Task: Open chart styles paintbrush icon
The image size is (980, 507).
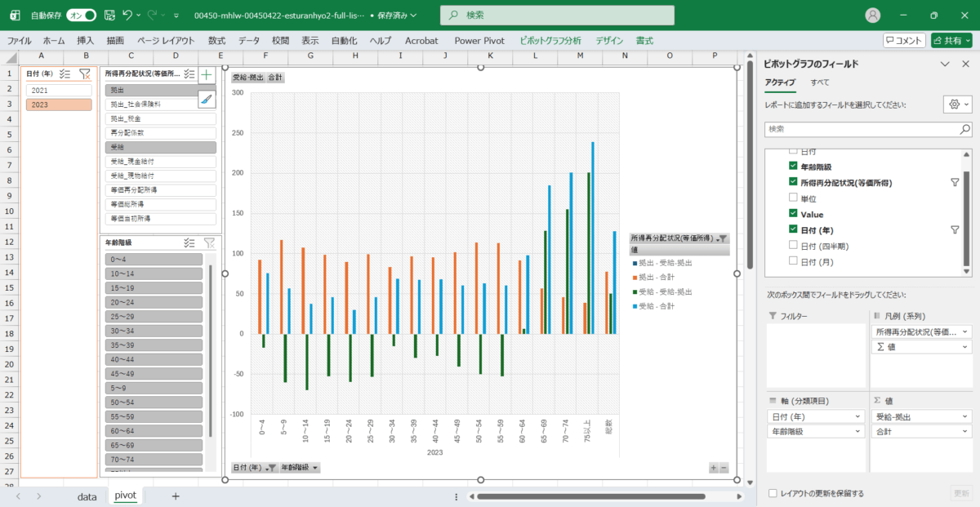Action: click(207, 99)
